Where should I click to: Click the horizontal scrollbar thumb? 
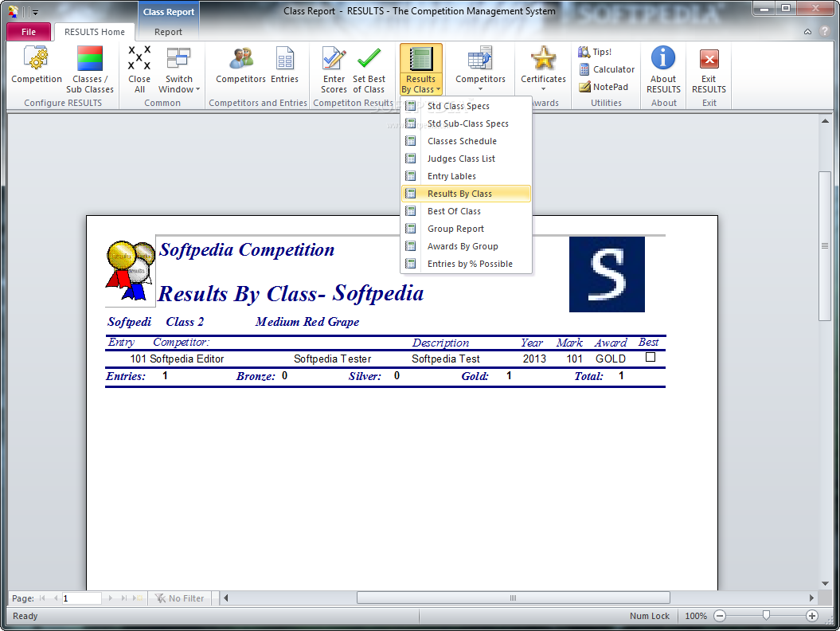point(514,598)
